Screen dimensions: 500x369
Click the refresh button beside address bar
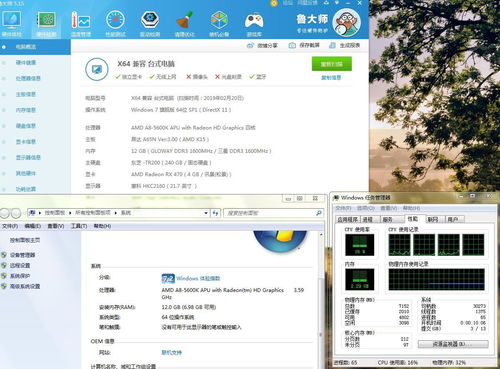point(215,213)
